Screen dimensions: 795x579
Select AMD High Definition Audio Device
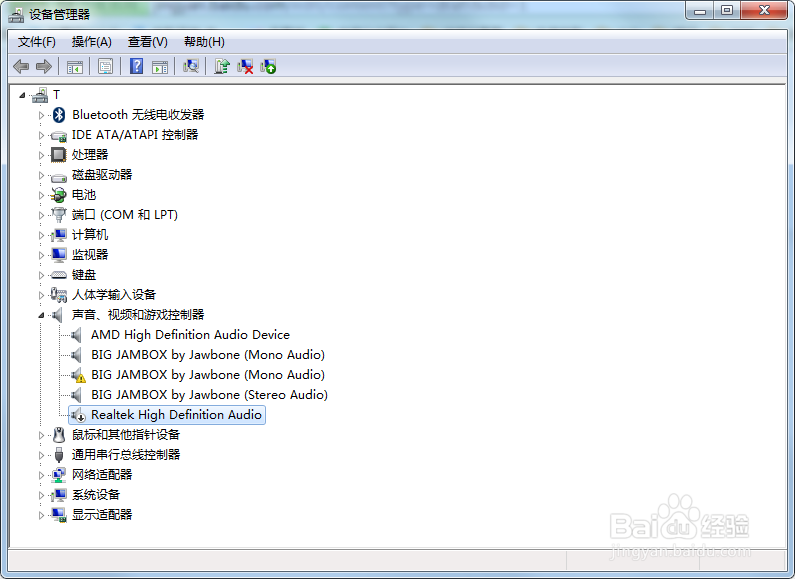191,335
